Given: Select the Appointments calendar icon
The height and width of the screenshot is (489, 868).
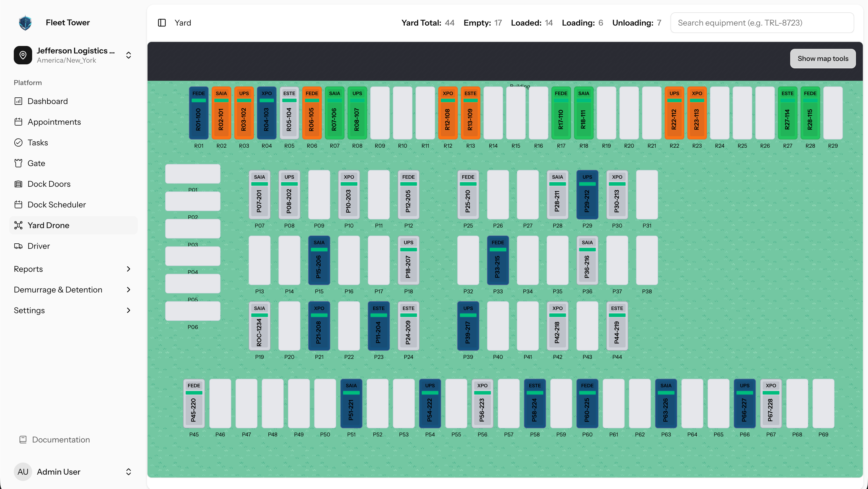Looking at the screenshot, I should pos(19,122).
